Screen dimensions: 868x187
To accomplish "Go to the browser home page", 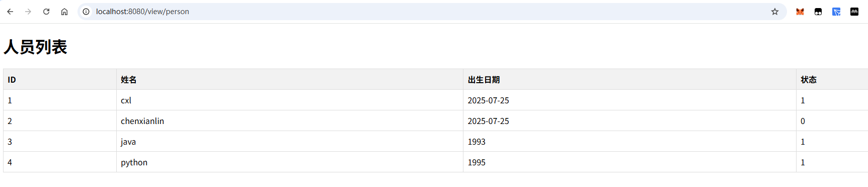I will click(64, 12).
